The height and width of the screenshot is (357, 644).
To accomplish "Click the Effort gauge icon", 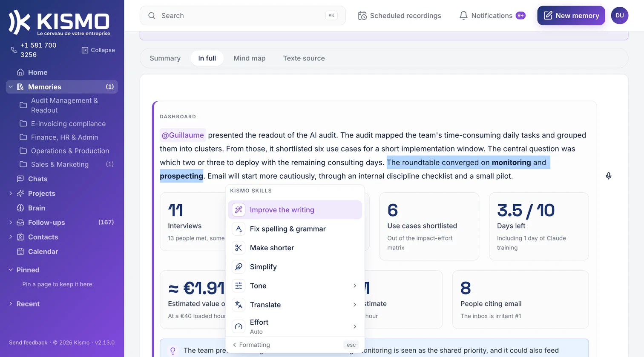I will pos(239,326).
